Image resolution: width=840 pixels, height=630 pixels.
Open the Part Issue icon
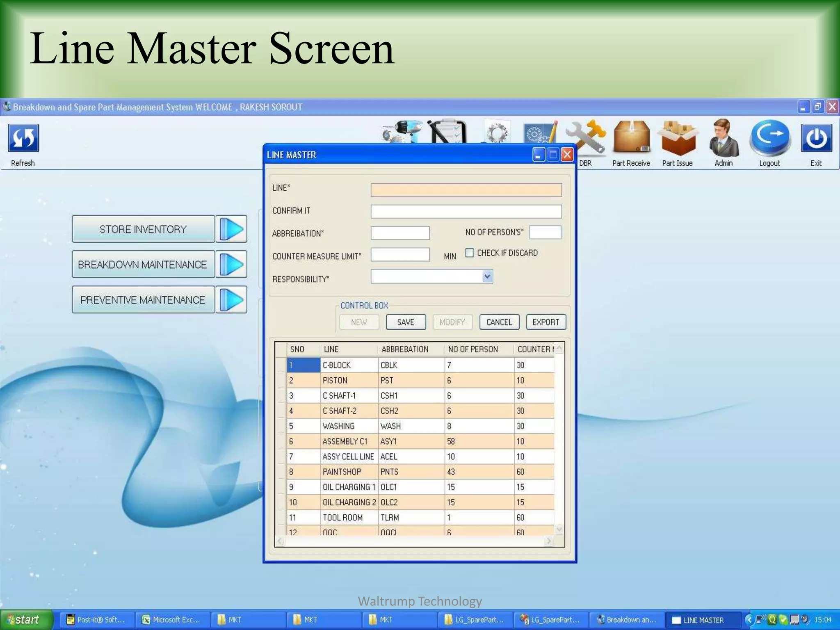[x=678, y=137]
